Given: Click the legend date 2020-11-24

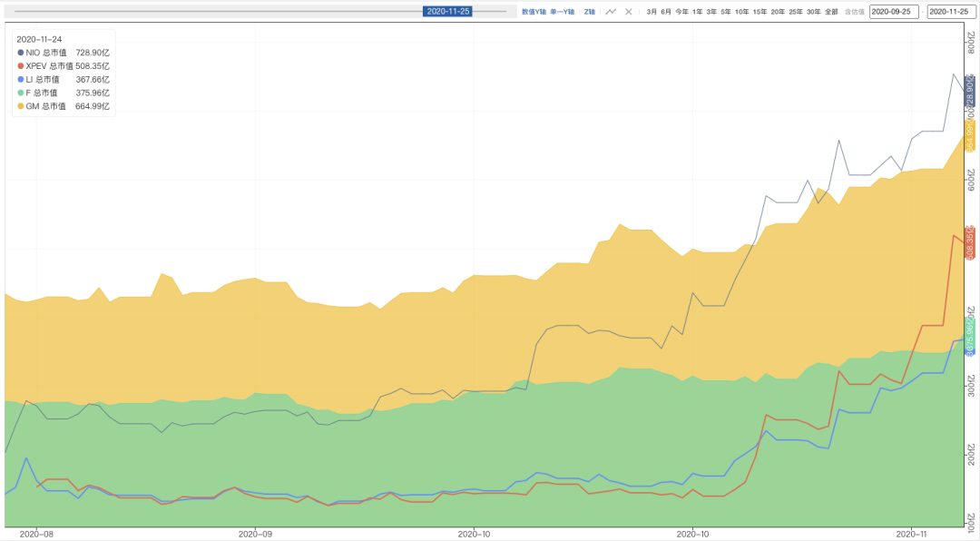Looking at the screenshot, I should [39, 39].
